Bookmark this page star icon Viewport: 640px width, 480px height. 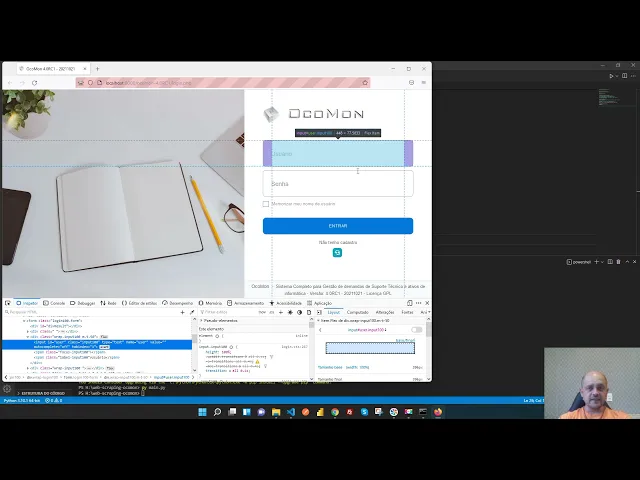coord(365,83)
